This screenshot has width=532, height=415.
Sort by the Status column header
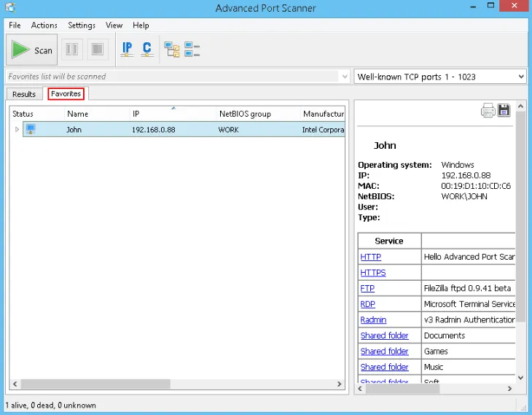point(36,114)
